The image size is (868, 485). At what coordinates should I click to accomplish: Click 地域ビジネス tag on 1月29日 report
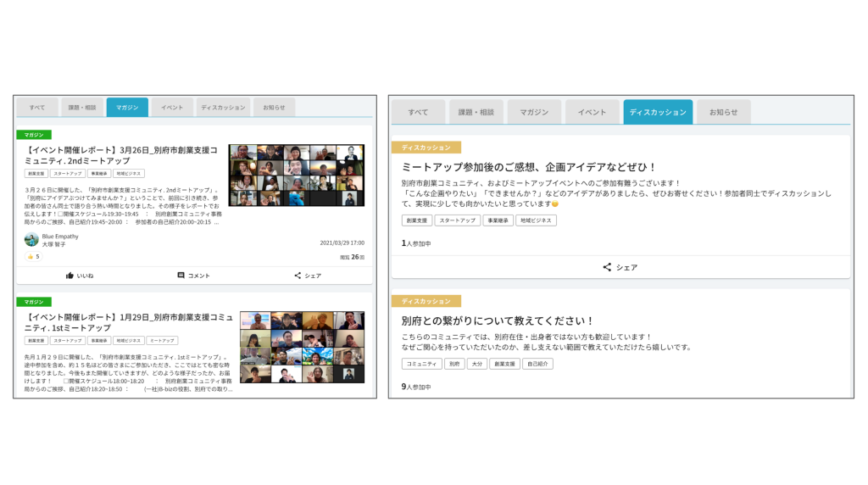click(129, 341)
